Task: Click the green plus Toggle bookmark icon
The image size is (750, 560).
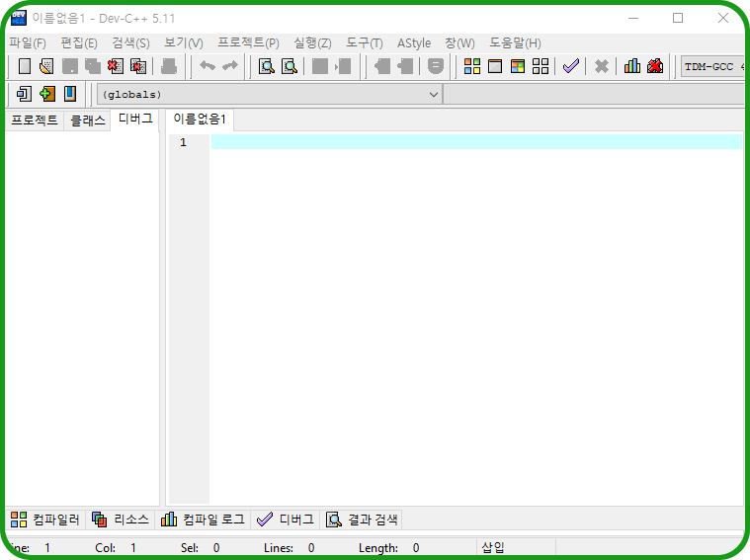Action: [x=46, y=94]
